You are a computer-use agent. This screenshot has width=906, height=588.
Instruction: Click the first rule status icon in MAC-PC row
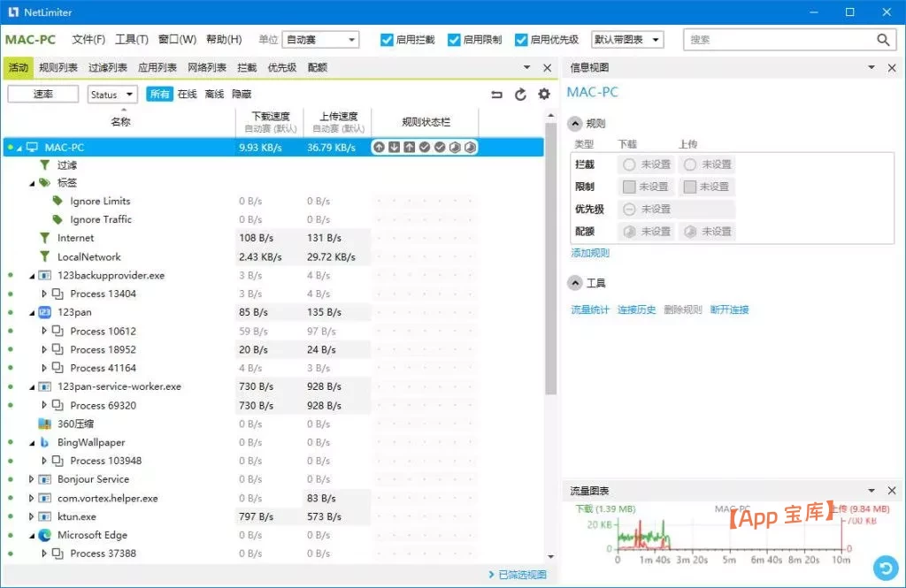[x=379, y=148]
